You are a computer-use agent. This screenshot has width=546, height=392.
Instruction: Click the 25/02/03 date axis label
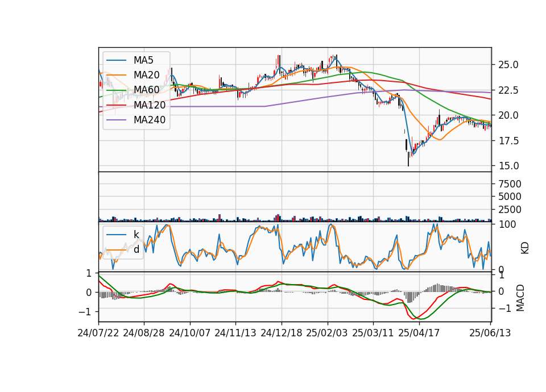tap(327, 333)
